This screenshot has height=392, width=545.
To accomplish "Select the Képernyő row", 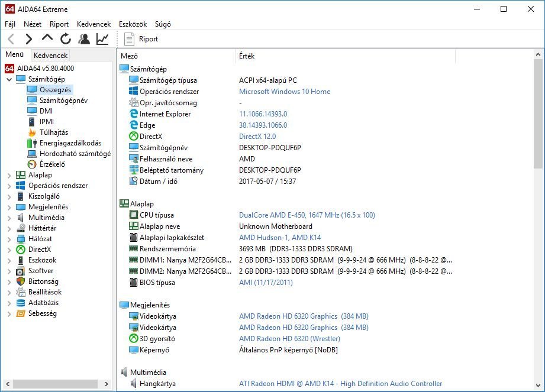I will click(x=287, y=349).
